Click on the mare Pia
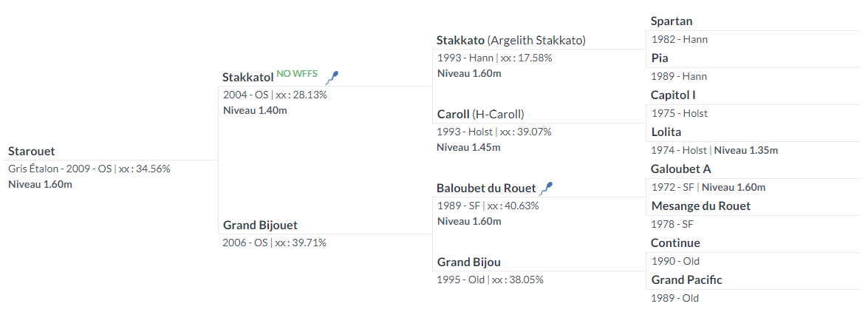The height and width of the screenshot is (315, 868). 659,58
